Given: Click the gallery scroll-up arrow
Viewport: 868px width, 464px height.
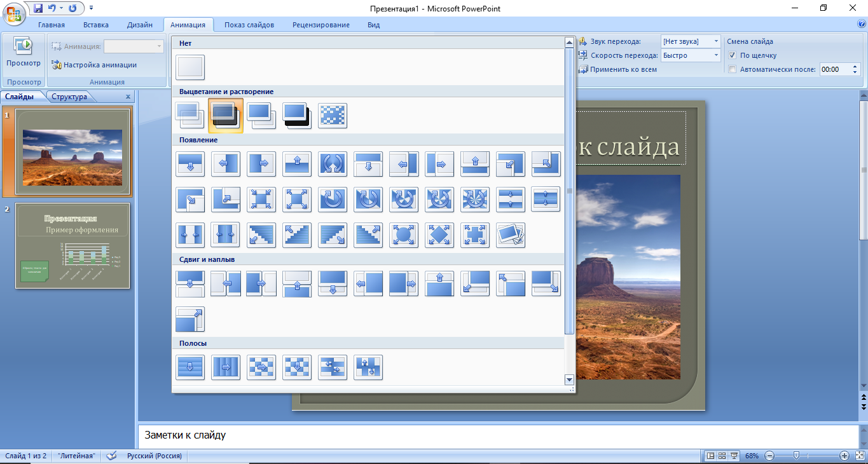Looking at the screenshot, I should click(x=569, y=43).
